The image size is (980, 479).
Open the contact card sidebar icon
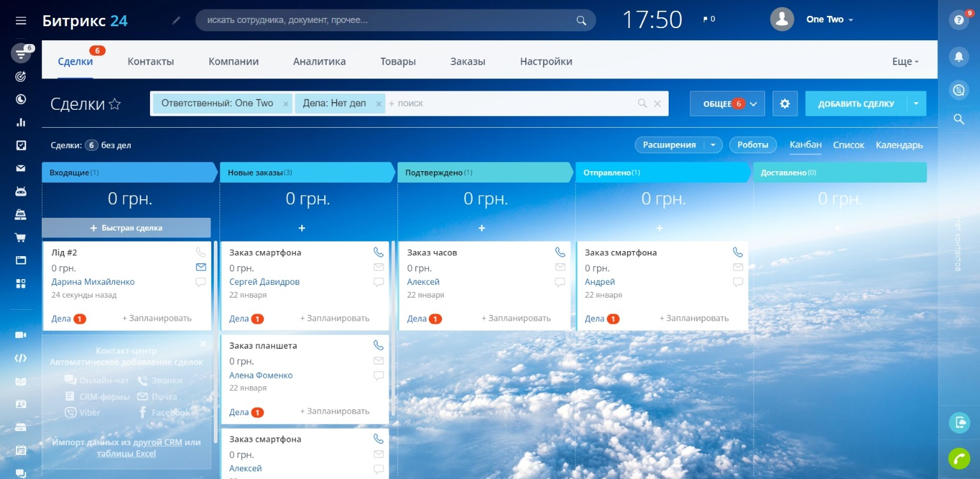[20, 404]
